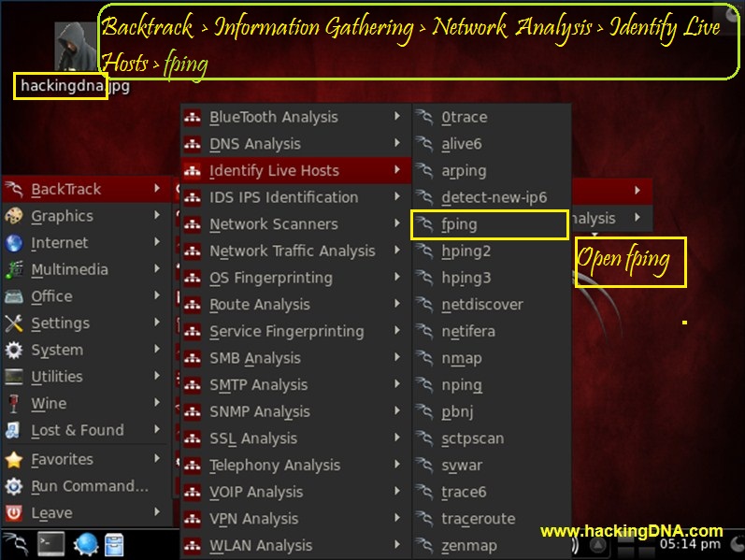Expand the Internet submenu arrow
The width and height of the screenshot is (745, 560).
click(157, 241)
